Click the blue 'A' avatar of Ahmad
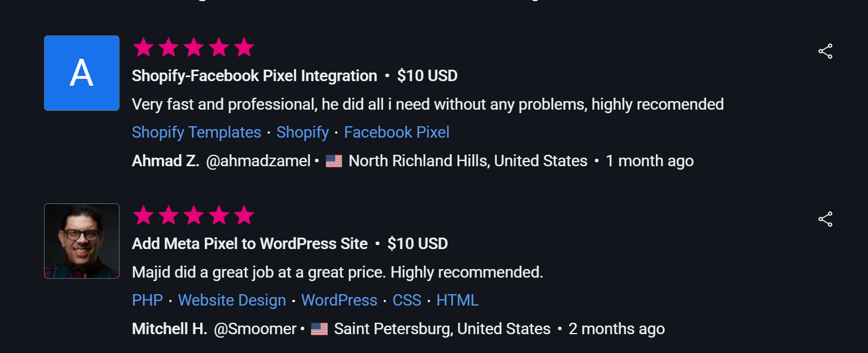The image size is (868, 353). [x=82, y=73]
